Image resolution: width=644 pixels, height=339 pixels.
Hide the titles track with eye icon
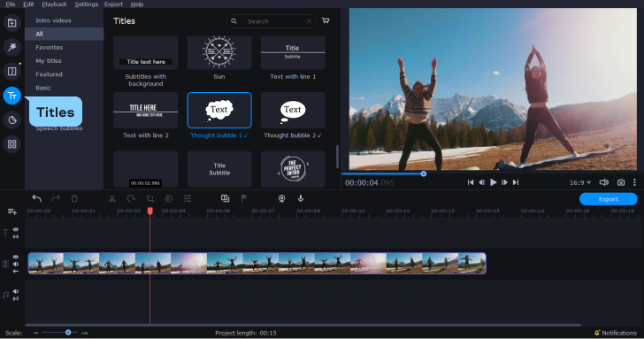tap(16, 230)
